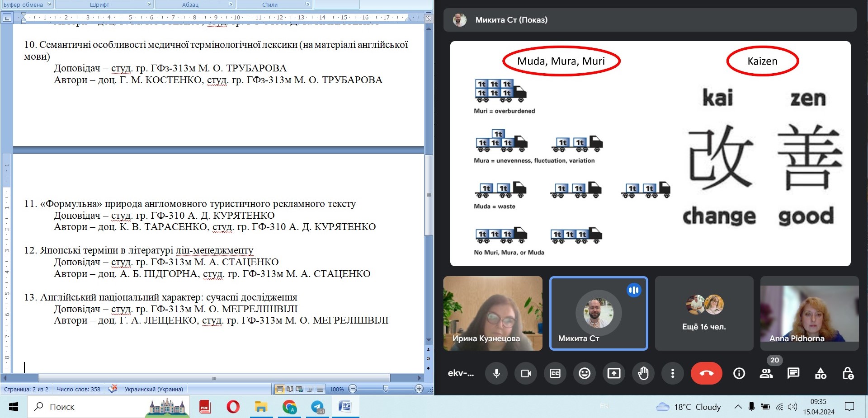Open host controls lock icon

click(848, 373)
